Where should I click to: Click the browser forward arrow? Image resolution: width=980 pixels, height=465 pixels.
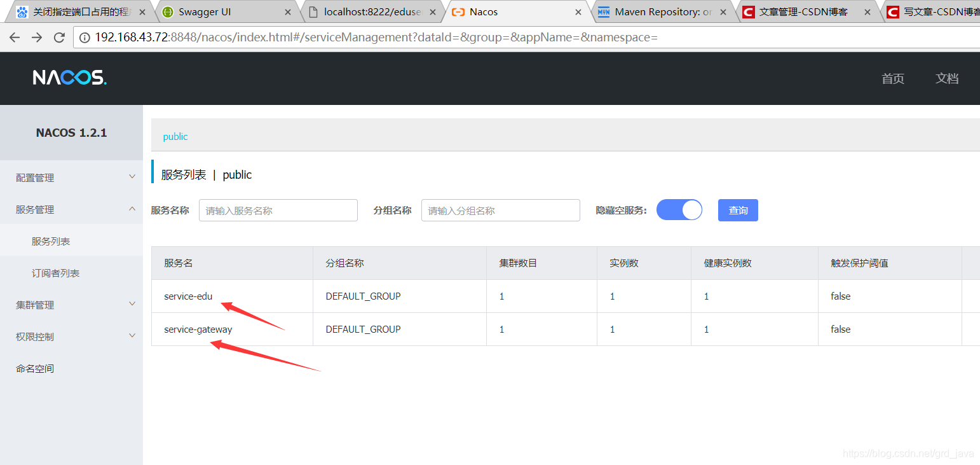click(x=37, y=38)
